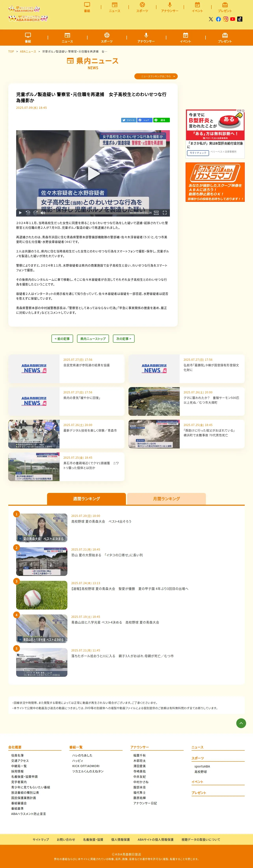Click サイトマップ in bottom footer bar

click(41, 840)
